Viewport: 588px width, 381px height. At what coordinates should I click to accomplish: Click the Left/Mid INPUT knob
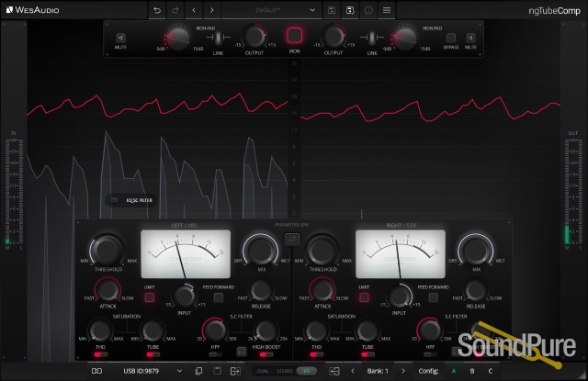point(184,297)
